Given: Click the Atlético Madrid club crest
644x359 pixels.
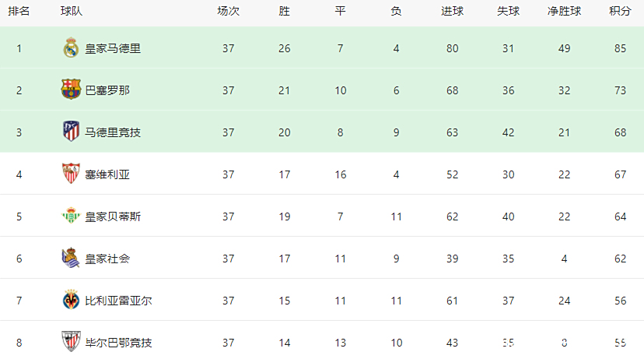Looking at the screenshot, I should 71,132.
